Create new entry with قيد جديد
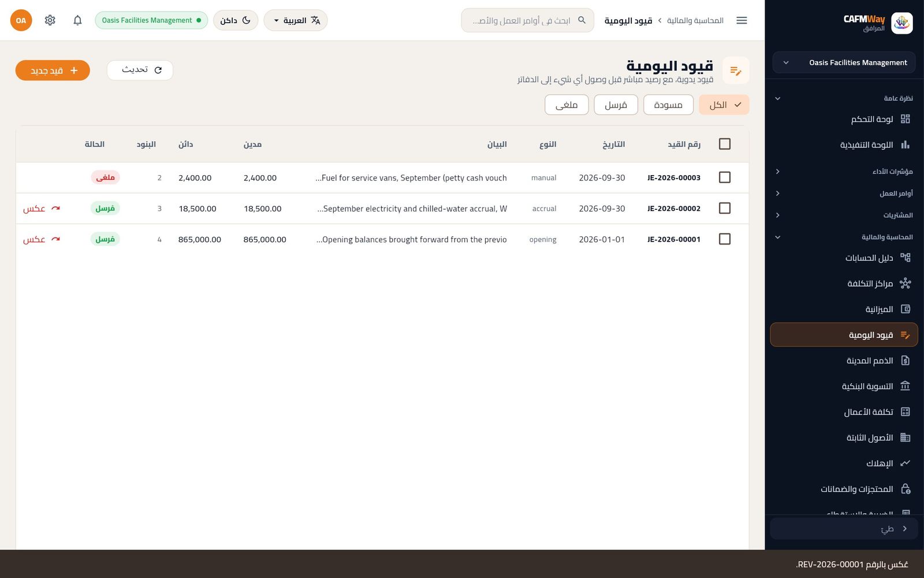This screenshot has height=578, width=924. pos(53,71)
